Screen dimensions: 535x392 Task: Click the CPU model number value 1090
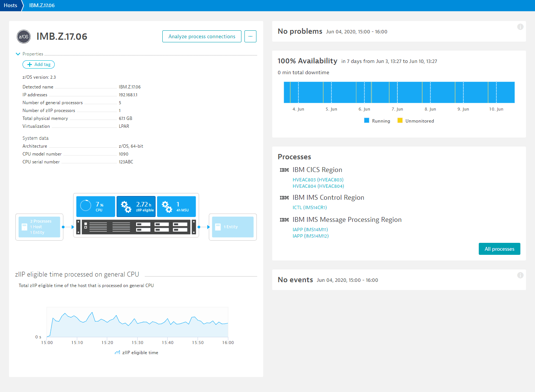[124, 154]
